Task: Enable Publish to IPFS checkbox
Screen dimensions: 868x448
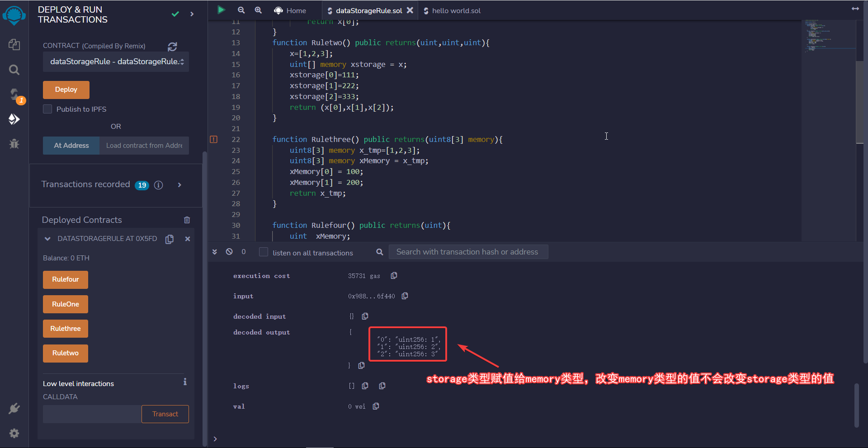Action: [47, 109]
